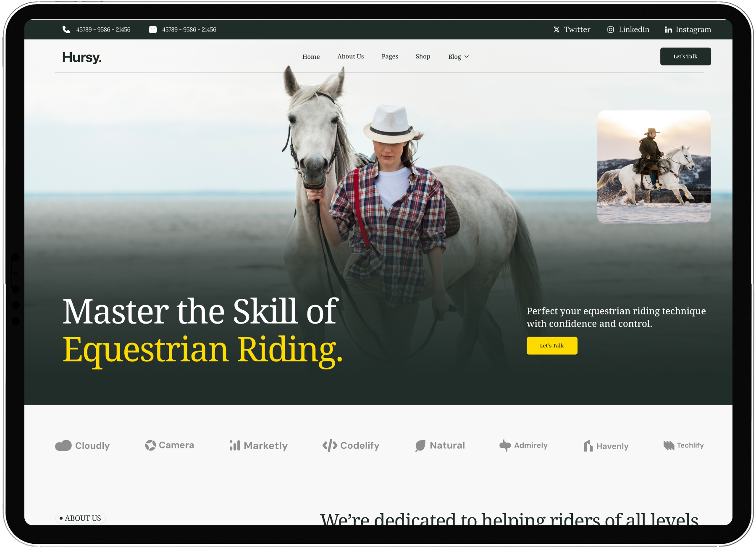
Task: Click the phone icon in top bar
Action: [x=66, y=29]
